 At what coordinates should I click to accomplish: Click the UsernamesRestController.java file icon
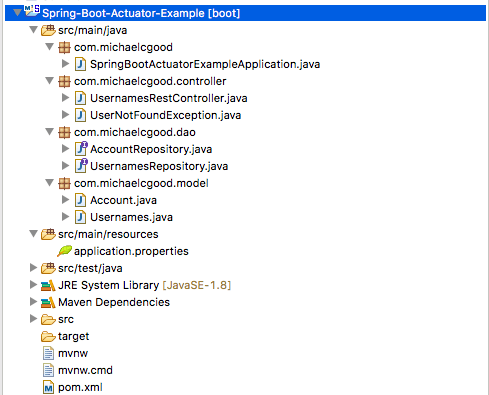click(80, 98)
